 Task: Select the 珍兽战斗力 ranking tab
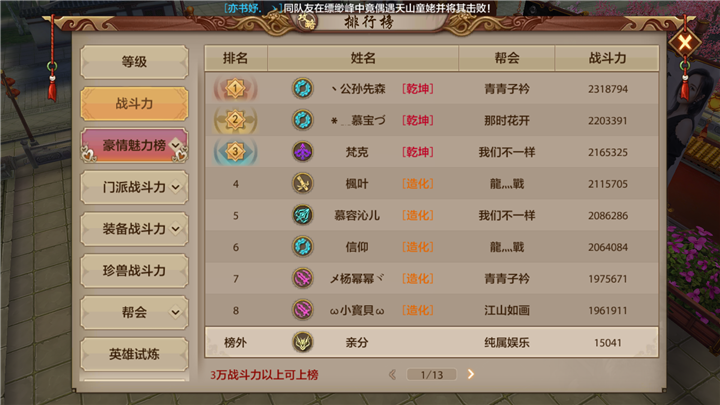134,270
